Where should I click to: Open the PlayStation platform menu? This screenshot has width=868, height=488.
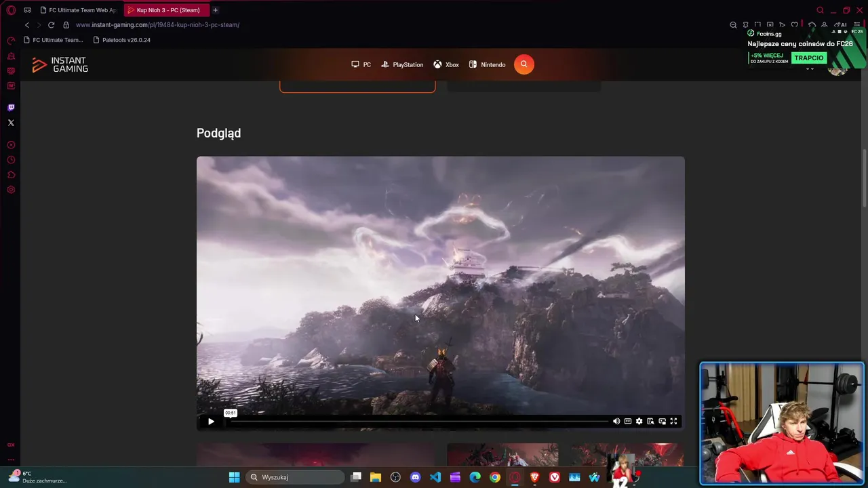click(402, 64)
